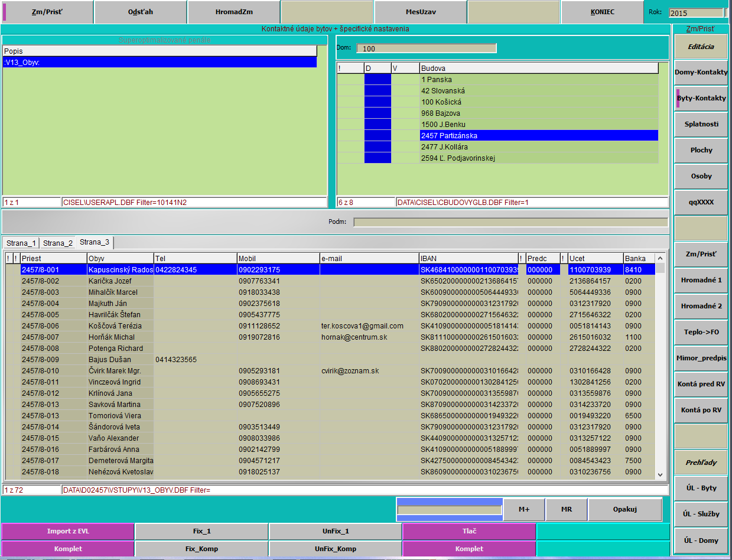Screen dimensions: 732x560
Task: Switch to the Strana_1 tab
Action: pyautogui.click(x=21, y=243)
